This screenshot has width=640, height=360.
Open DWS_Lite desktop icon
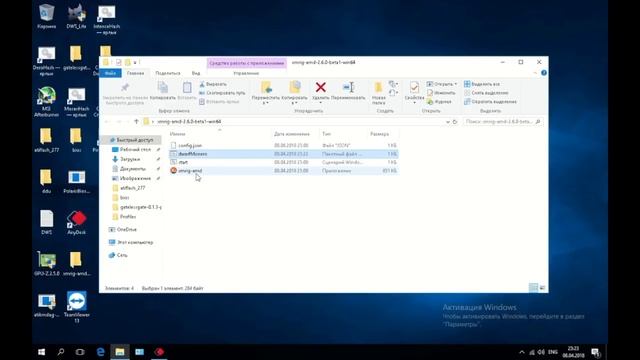click(76, 17)
